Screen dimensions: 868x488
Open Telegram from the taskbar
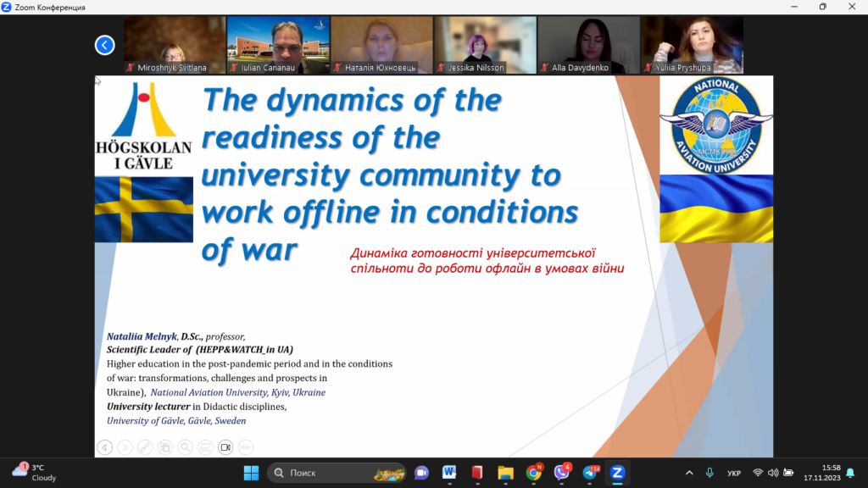[589, 473]
